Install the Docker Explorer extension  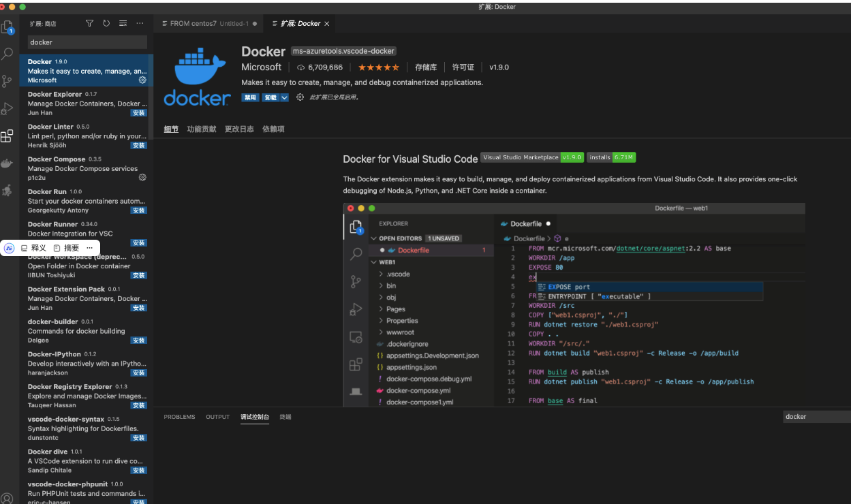click(138, 113)
